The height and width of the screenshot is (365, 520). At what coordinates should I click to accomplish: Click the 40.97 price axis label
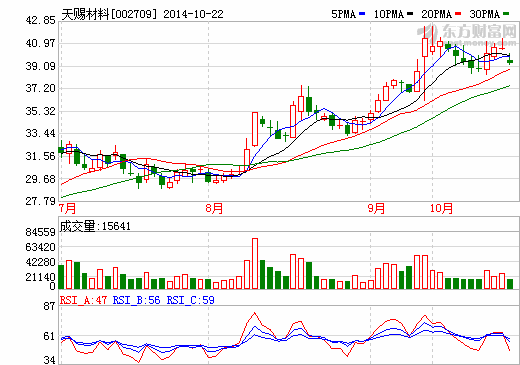(40, 43)
